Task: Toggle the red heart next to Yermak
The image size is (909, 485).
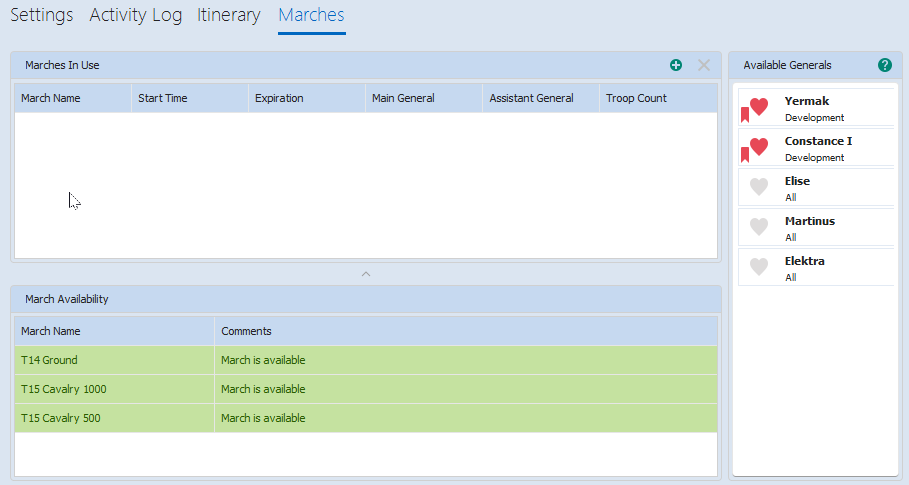Action: pyautogui.click(x=759, y=106)
